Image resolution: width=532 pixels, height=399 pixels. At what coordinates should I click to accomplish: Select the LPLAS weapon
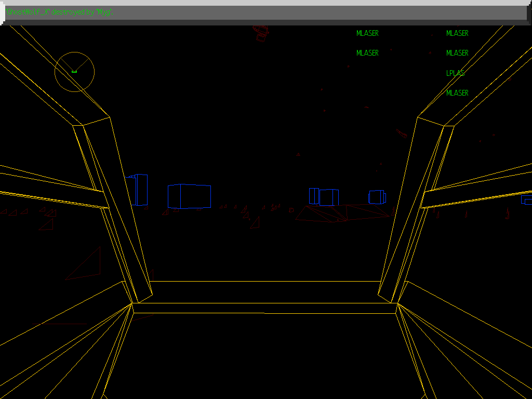tap(455, 73)
